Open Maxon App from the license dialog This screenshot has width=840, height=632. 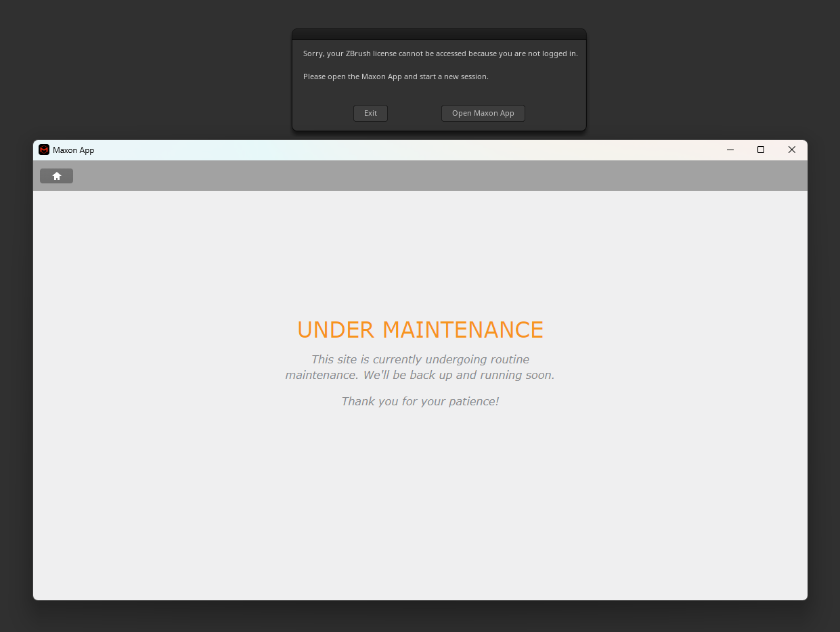pos(483,113)
